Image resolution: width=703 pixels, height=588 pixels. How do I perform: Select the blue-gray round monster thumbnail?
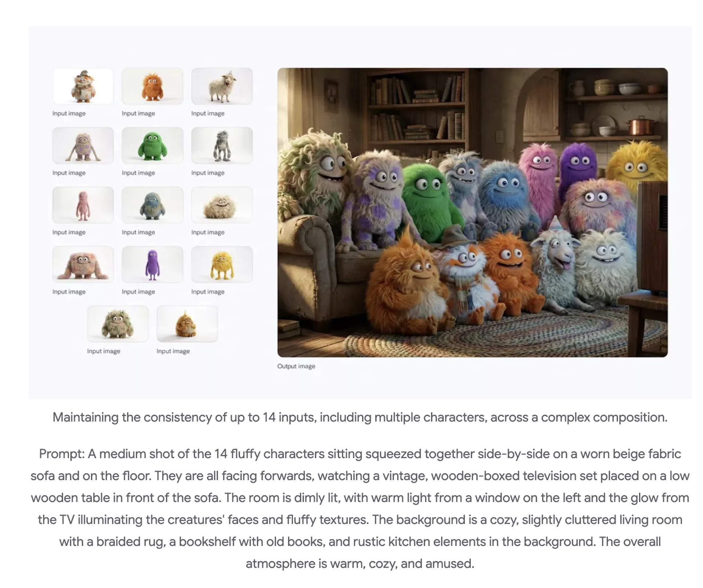152,205
